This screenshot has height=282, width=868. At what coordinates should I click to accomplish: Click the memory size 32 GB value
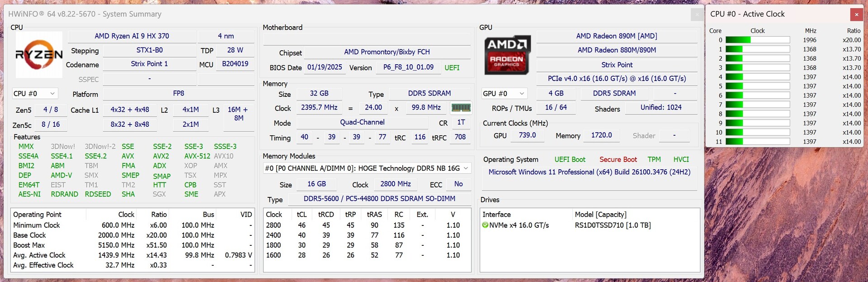coord(319,93)
